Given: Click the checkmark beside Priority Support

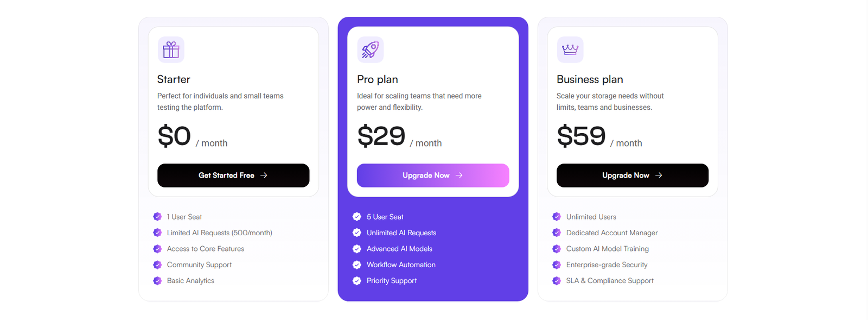Looking at the screenshot, I should 357,281.
